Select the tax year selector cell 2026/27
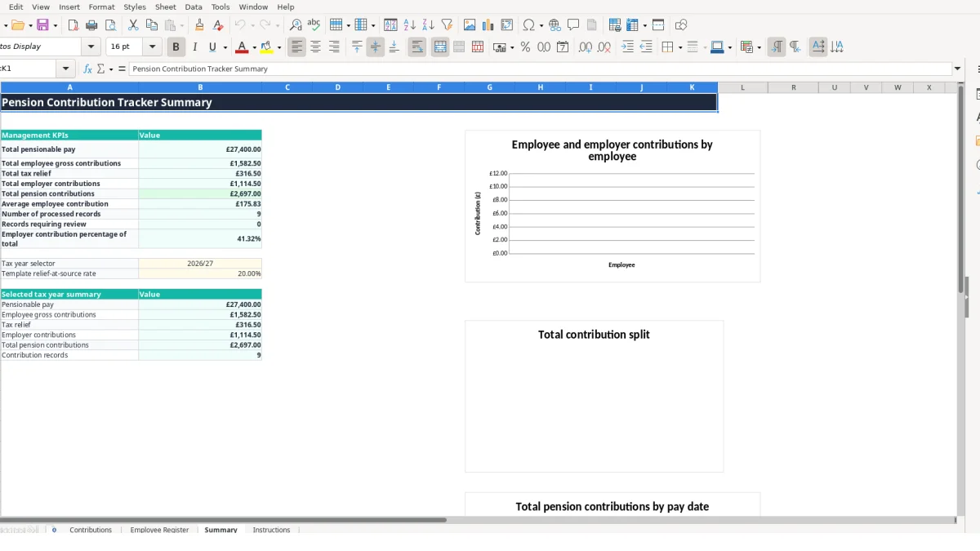This screenshot has width=980, height=551. pos(200,264)
